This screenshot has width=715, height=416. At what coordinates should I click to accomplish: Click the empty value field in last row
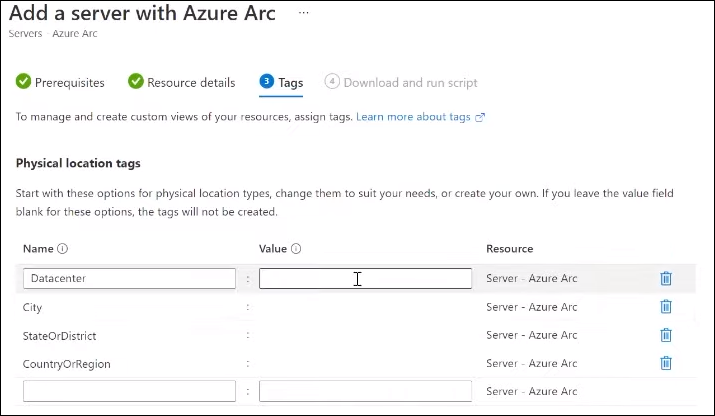[365, 391]
